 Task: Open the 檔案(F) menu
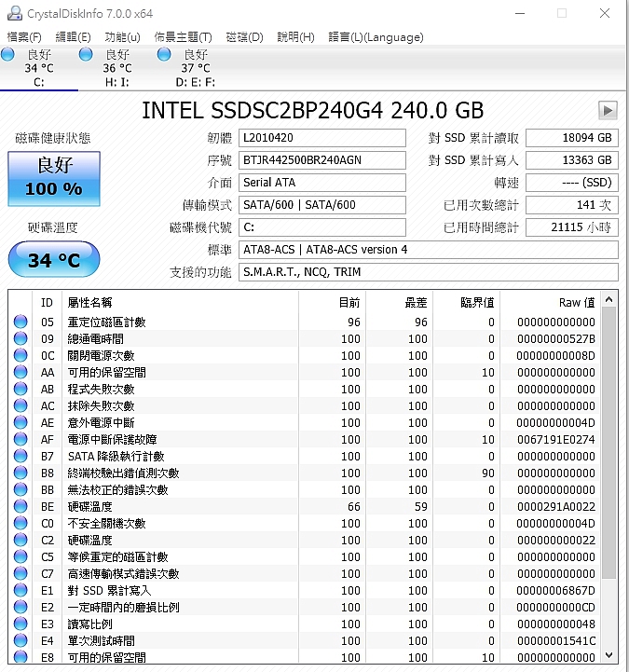click(x=24, y=37)
